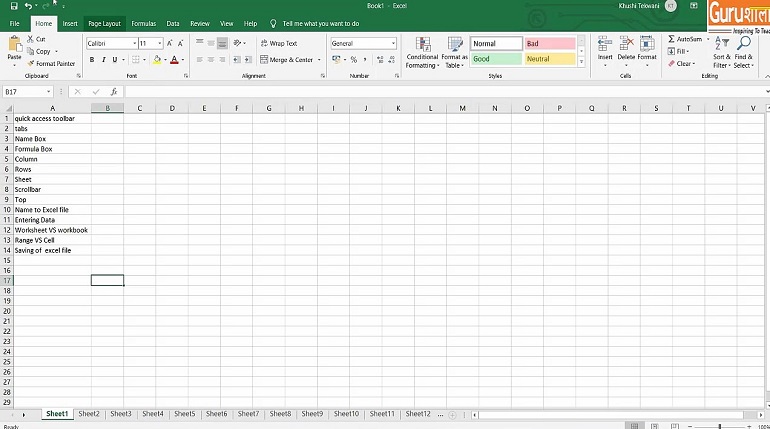Open Find & Select magnifier tool
This screenshot has height=429, width=770.
pyautogui.click(x=743, y=52)
